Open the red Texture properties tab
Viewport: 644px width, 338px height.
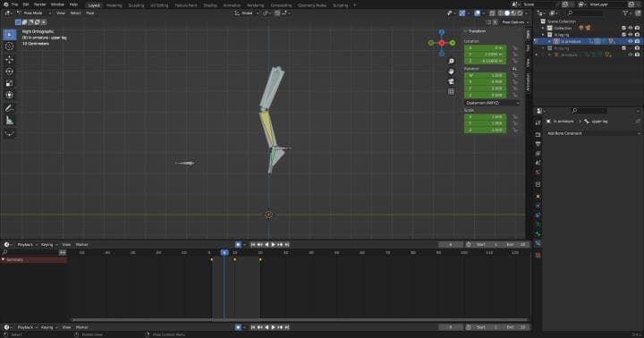tap(538, 255)
